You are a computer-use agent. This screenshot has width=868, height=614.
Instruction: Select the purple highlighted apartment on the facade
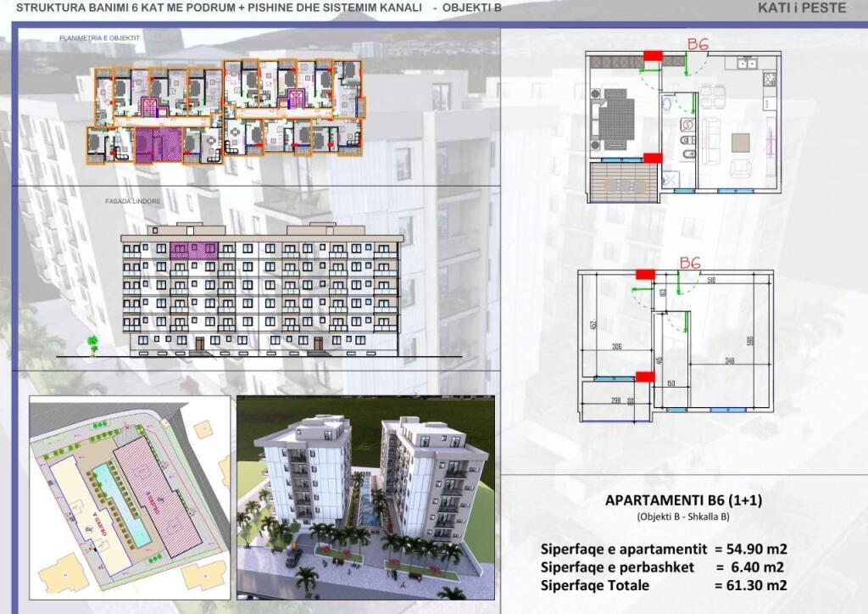pyautogui.click(x=196, y=252)
